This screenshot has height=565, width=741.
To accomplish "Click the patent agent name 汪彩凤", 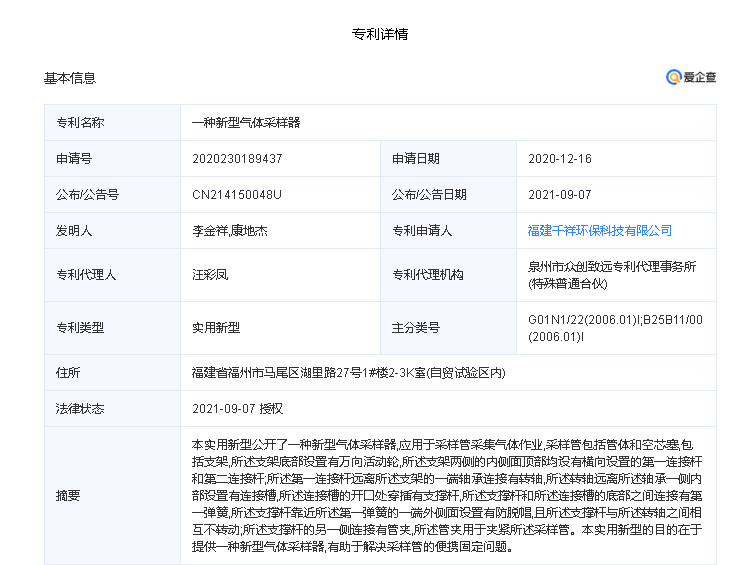I will 210,275.
